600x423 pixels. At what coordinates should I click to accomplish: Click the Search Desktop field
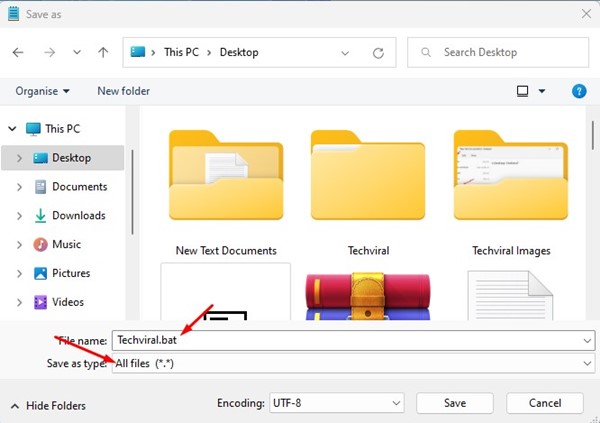pyautogui.click(x=498, y=52)
